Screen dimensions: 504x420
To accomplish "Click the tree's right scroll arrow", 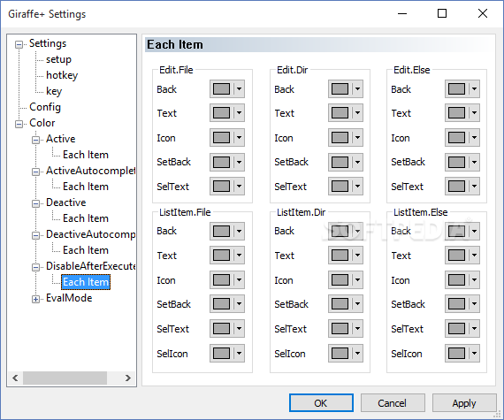I will [x=128, y=378].
